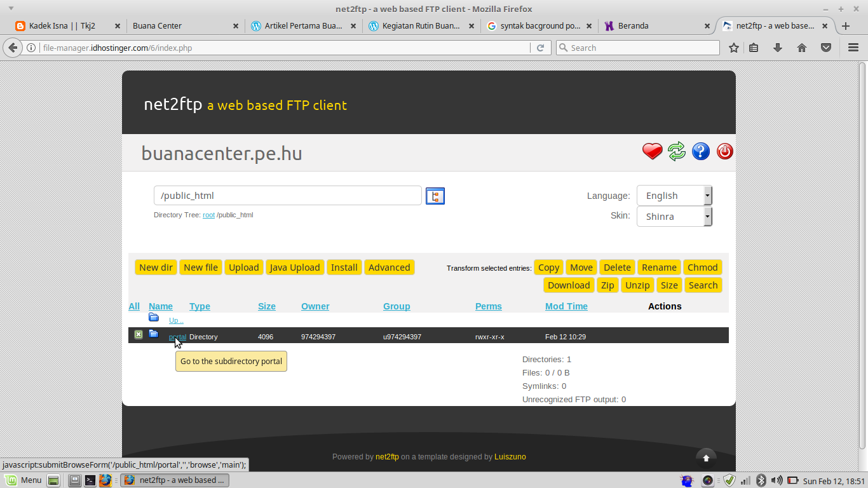Open the downloads arrow icon
The width and height of the screenshot is (868, 488).
777,48
